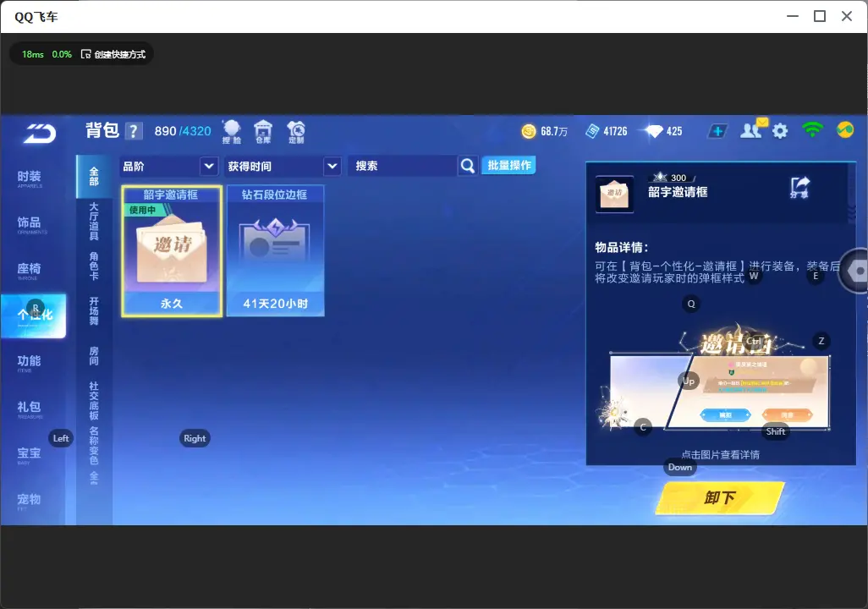This screenshot has height=609, width=868.
Task: Maximize the QQ飞车 window
Action: click(x=820, y=17)
